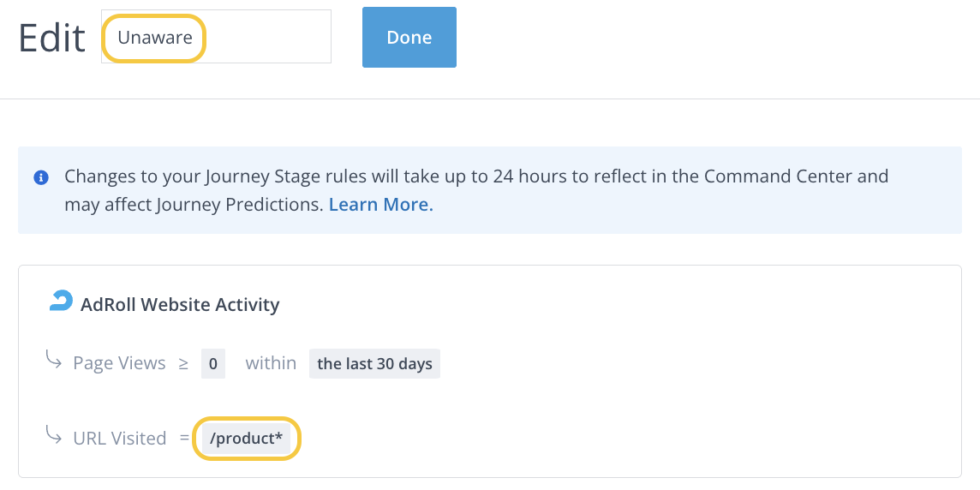Click the "within" text in Page Views rule
Image resolution: width=980 pixels, height=490 pixels.
point(271,363)
